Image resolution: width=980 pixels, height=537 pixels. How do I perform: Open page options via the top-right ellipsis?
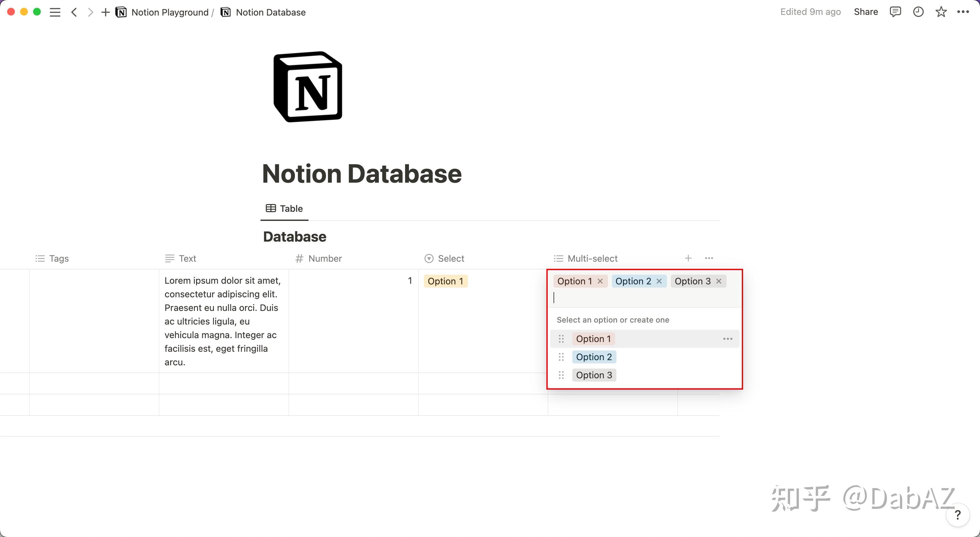point(963,12)
